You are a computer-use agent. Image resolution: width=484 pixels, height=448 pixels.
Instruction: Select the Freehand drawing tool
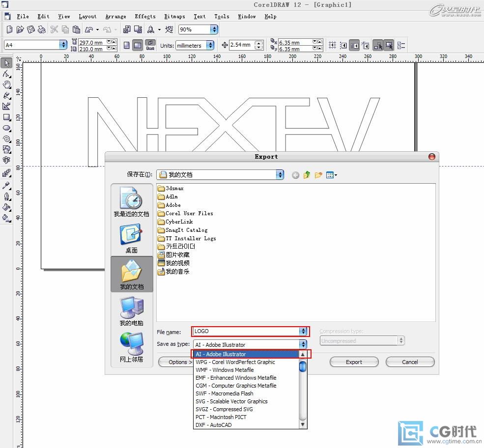pos(6,95)
